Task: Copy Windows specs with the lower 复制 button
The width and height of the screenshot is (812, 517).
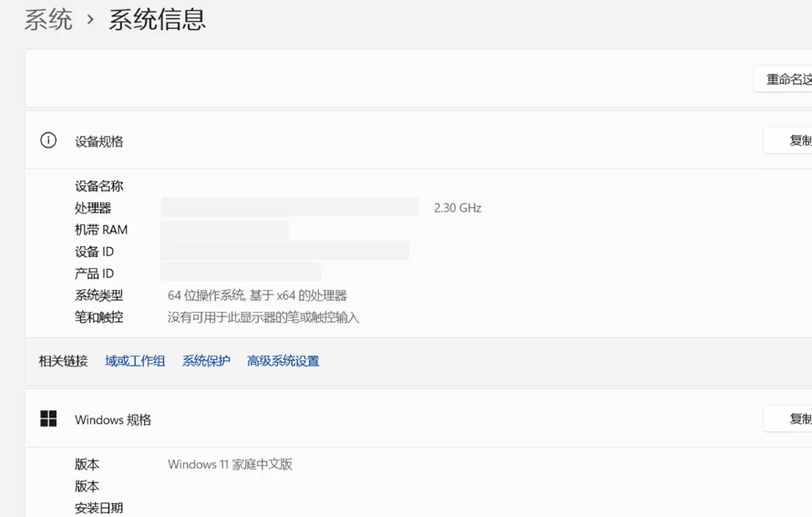Action: coord(791,419)
